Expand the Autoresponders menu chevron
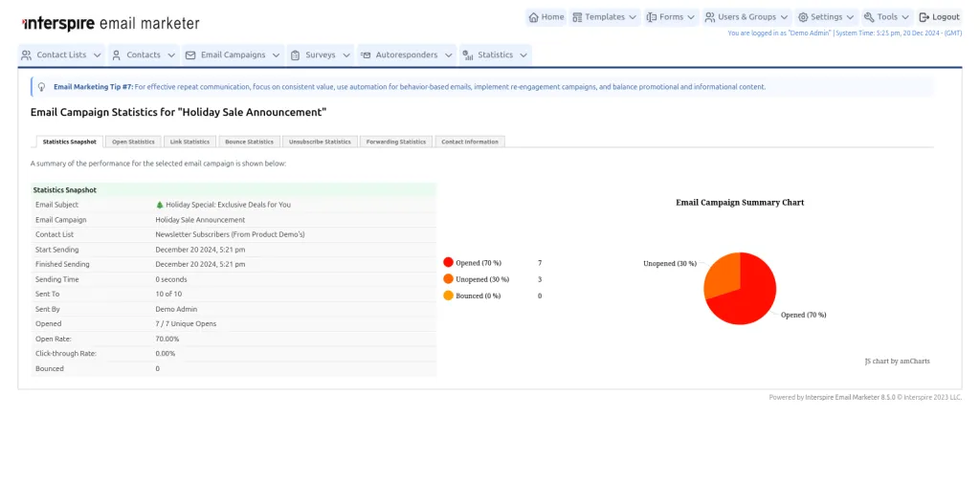This screenshot has width=980, height=482. tap(448, 55)
